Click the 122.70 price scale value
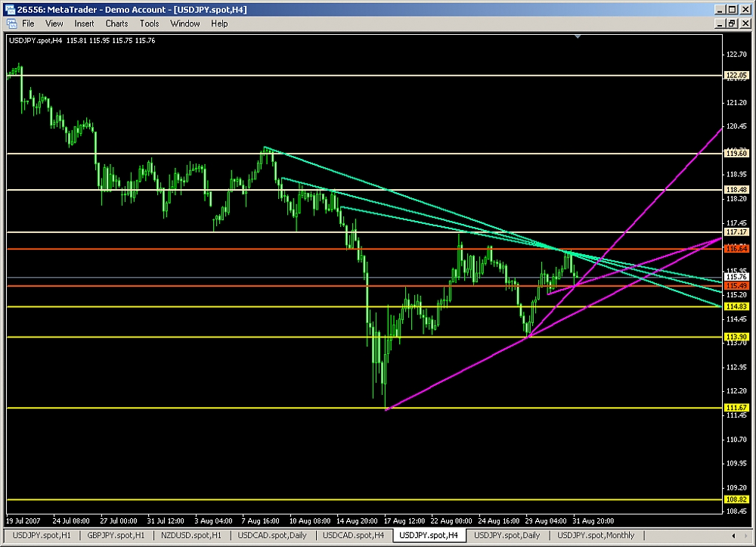Image resolution: width=756 pixels, height=547 pixels. [x=736, y=54]
